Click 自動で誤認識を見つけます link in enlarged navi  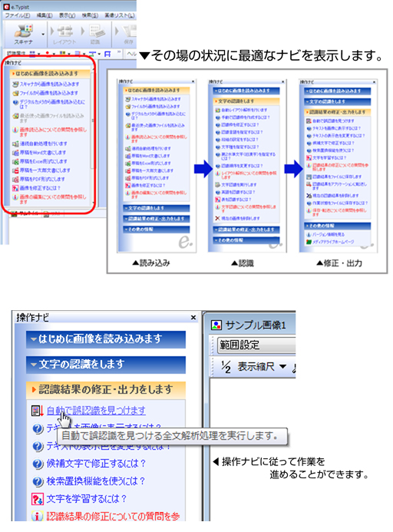click(96, 411)
